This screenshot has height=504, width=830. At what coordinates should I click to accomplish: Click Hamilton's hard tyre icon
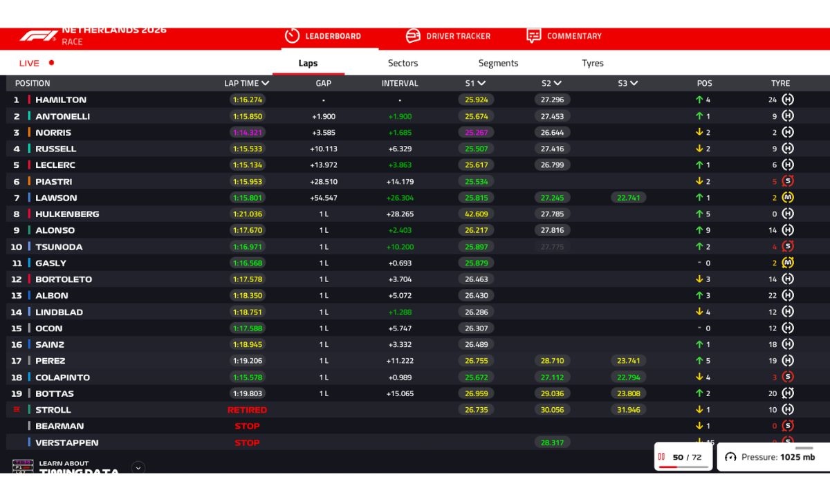[787, 100]
